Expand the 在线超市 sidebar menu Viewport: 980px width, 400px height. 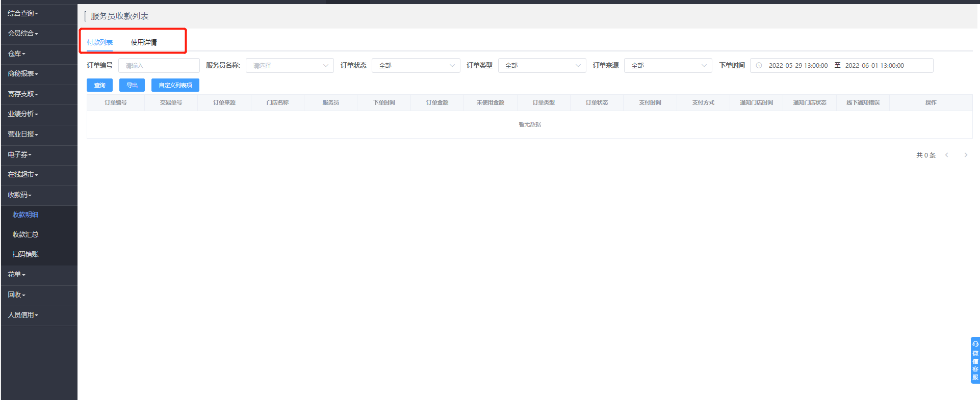39,175
